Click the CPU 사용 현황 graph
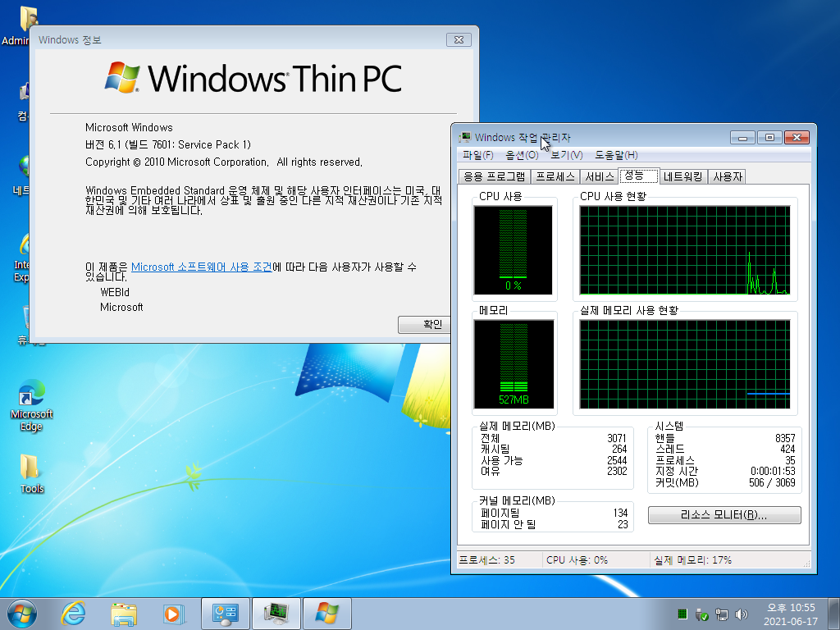Image resolution: width=840 pixels, height=630 pixels. pyautogui.click(x=685, y=250)
